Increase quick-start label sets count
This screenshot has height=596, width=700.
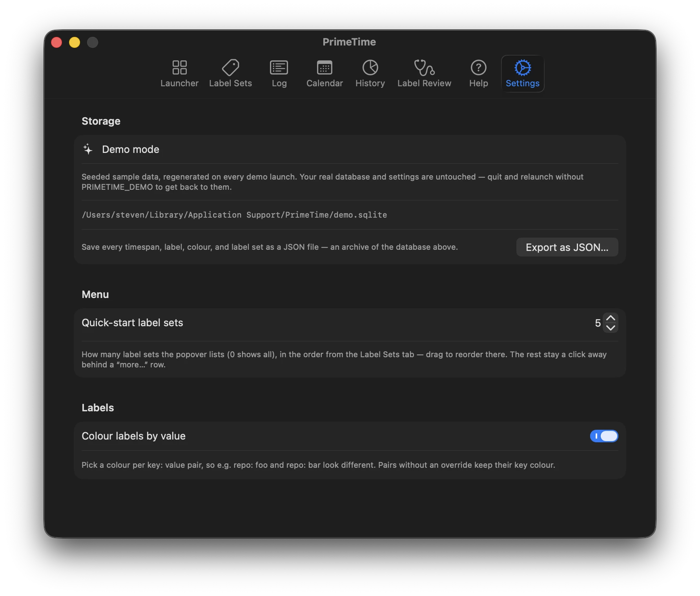611,318
